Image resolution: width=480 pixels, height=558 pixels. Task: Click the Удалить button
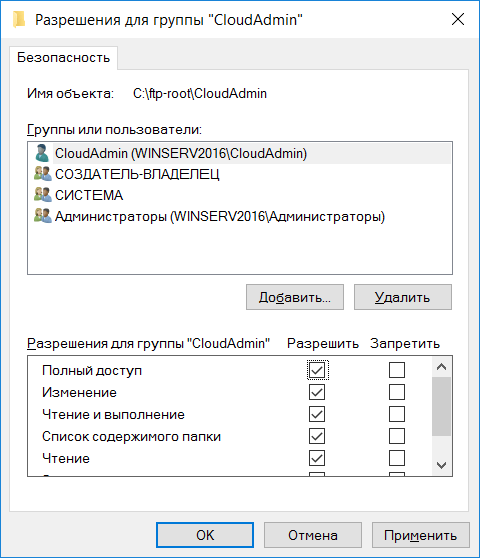(403, 297)
